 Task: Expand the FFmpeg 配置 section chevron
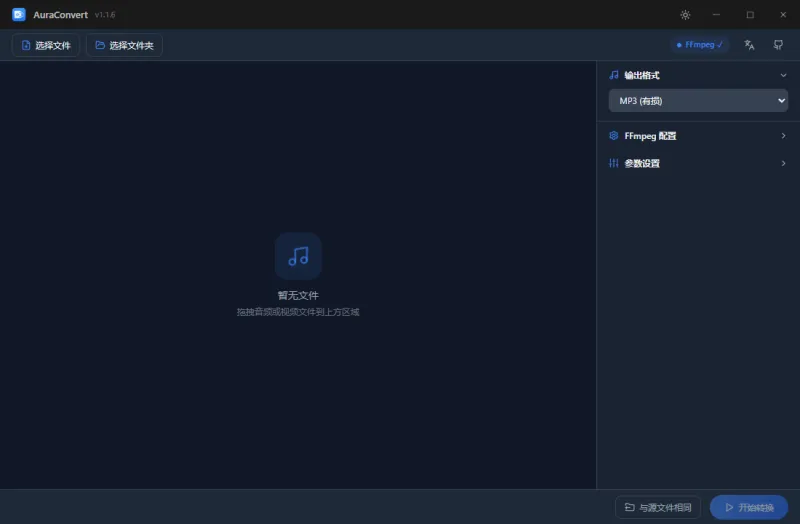[783, 136]
